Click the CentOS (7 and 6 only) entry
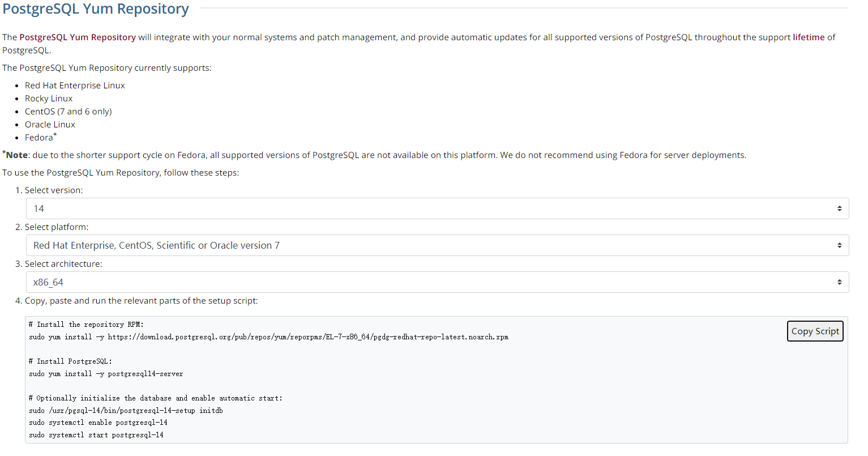Screen dimensions: 868x456 [68, 111]
